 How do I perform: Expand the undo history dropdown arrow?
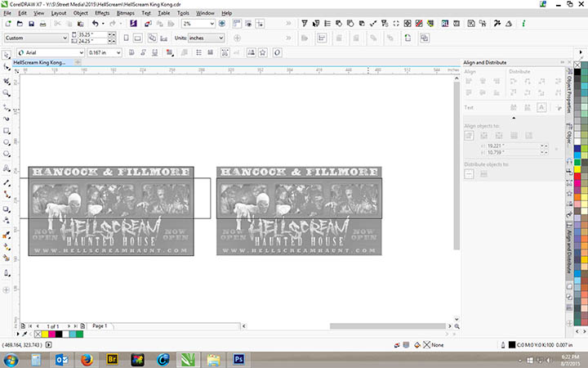pos(103,24)
